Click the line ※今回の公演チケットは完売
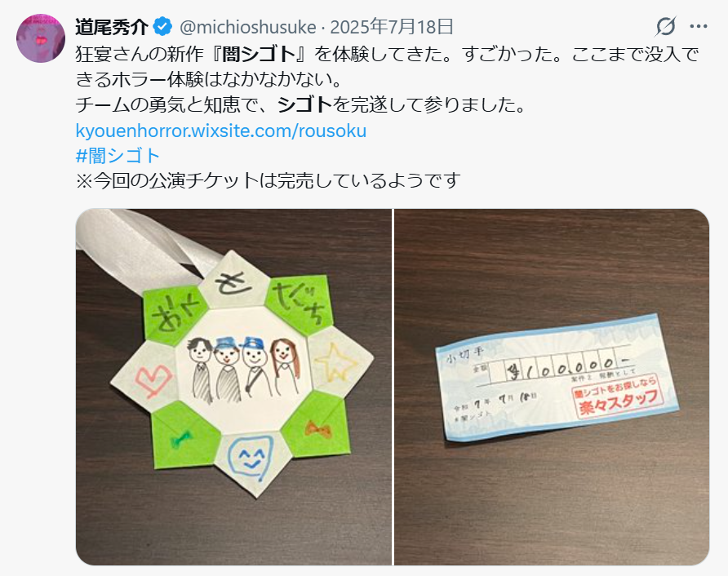728x576 pixels. coord(268,180)
